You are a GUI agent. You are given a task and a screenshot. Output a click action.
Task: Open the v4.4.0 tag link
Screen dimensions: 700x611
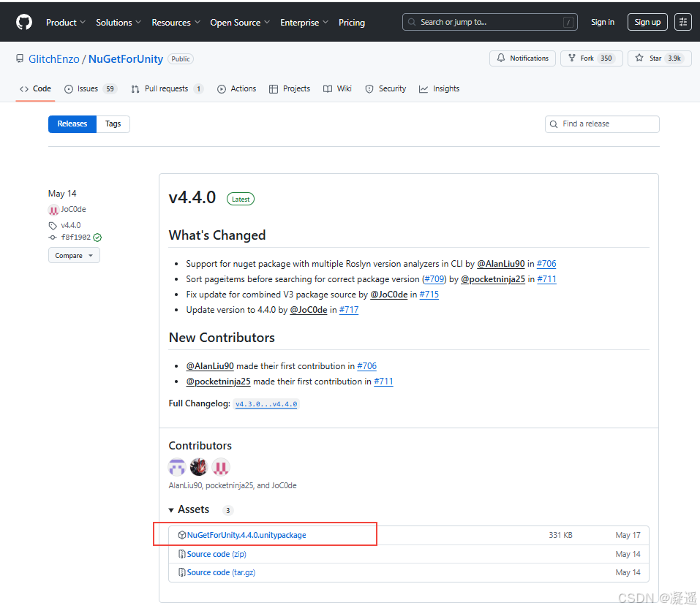point(70,225)
